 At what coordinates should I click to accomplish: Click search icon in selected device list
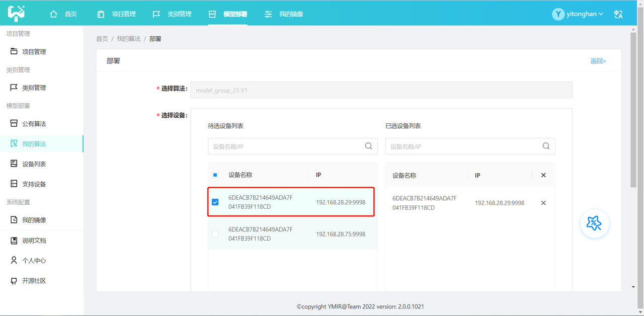(546, 146)
